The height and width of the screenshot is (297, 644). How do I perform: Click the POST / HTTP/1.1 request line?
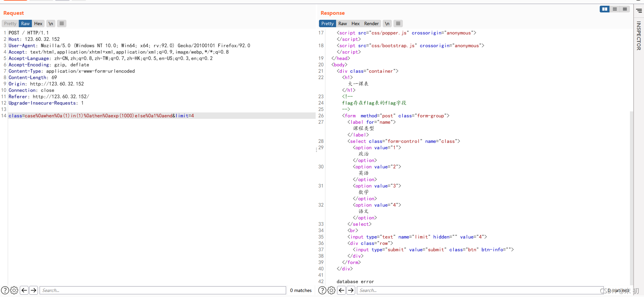[29, 33]
